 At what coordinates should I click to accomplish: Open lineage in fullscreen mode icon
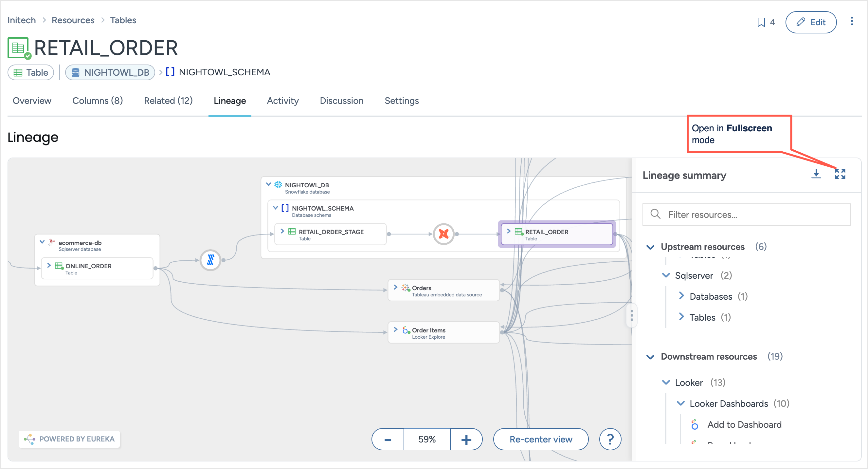pyautogui.click(x=840, y=174)
